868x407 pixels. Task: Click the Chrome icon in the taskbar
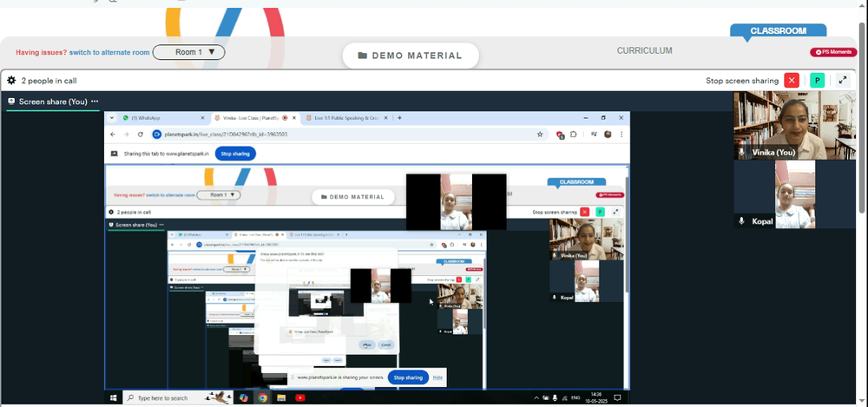(262, 397)
